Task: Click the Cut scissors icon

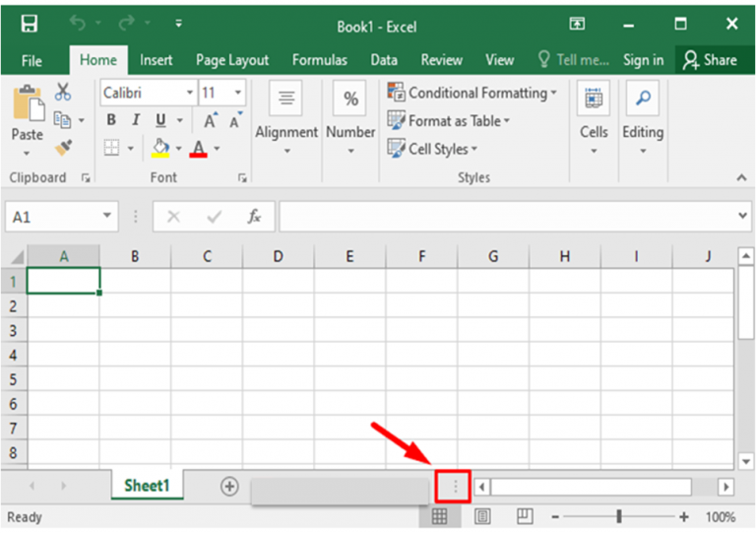Action: [x=63, y=93]
